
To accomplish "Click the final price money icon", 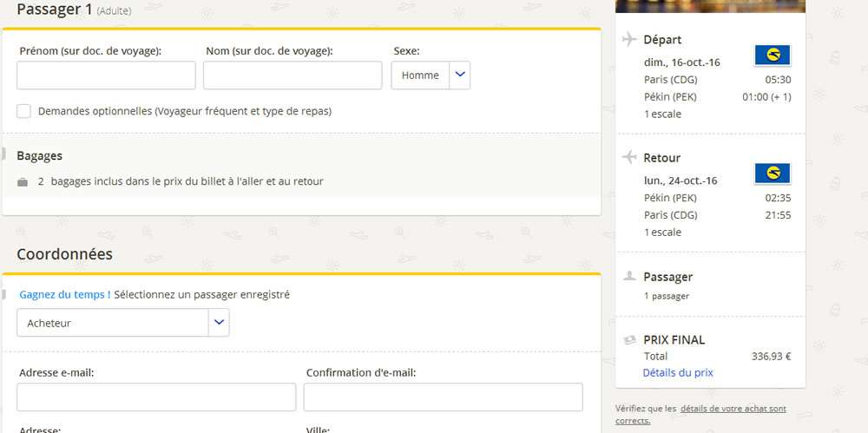I will pyautogui.click(x=630, y=339).
